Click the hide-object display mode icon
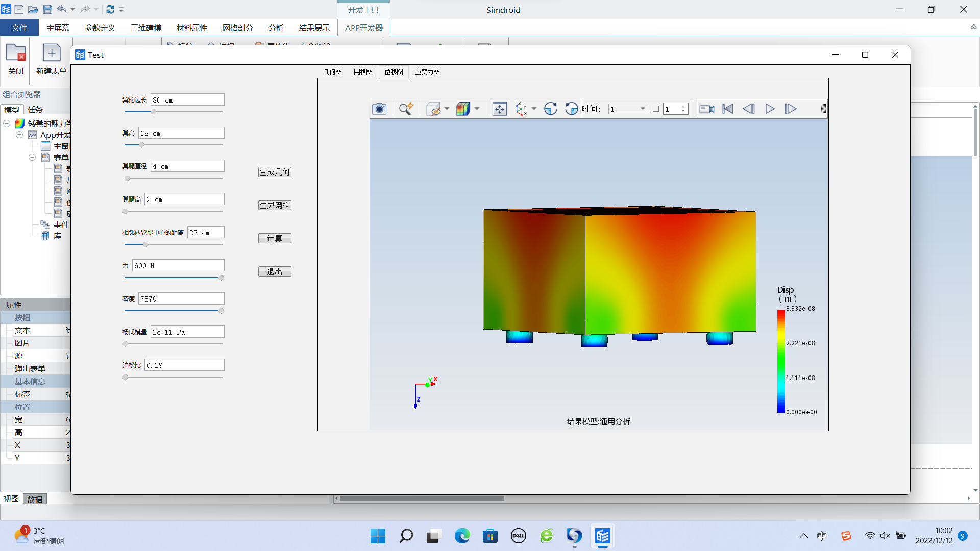Screen dimensions: 980x551 433,109
